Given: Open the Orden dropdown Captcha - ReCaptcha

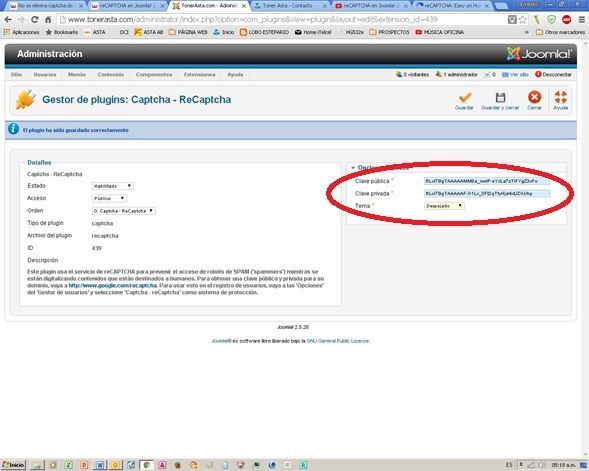Looking at the screenshot, I should tap(124, 211).
